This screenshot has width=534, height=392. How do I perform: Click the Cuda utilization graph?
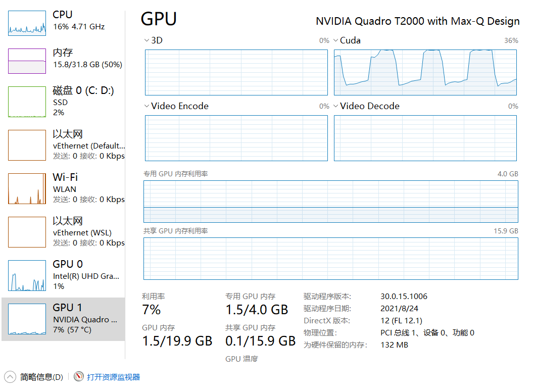click(x=425, y=72)
